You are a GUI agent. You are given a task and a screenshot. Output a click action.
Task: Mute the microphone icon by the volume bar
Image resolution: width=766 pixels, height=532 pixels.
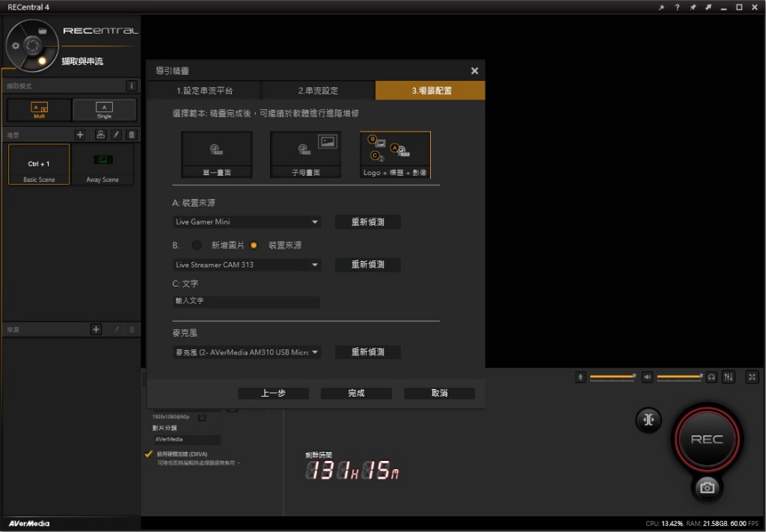(580, 377)
